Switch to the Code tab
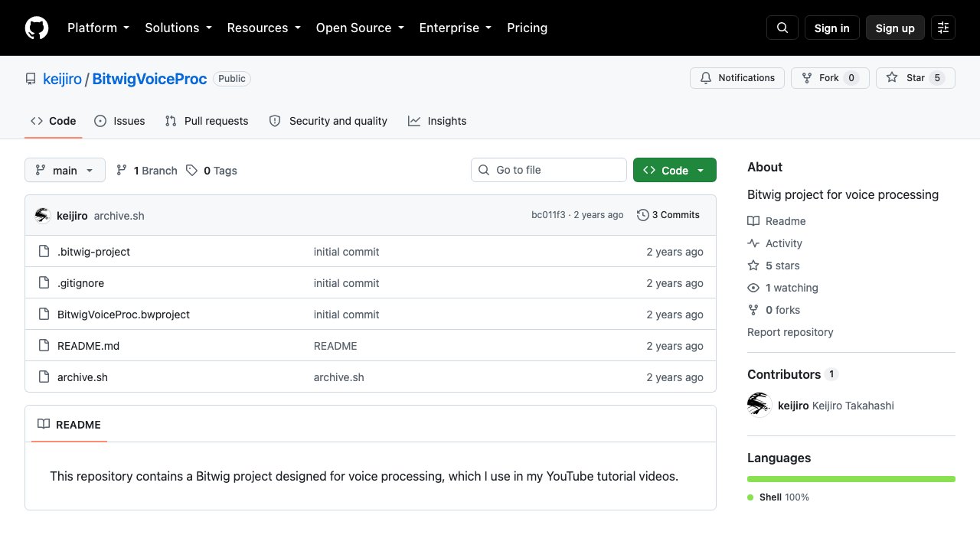 (53, 121)
